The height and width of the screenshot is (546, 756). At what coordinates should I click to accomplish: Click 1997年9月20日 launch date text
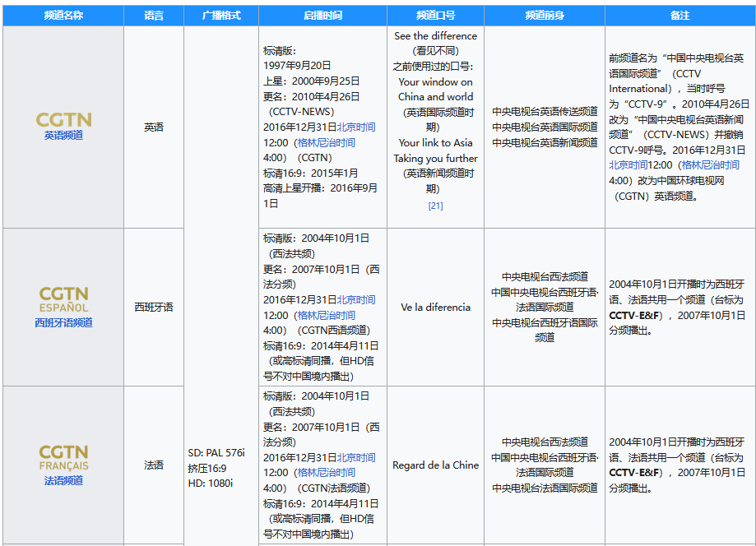(297, 66)
